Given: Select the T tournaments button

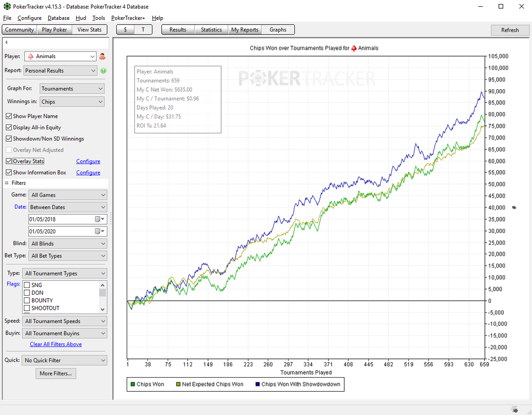Looking at the screenshot, I should 143,30.
